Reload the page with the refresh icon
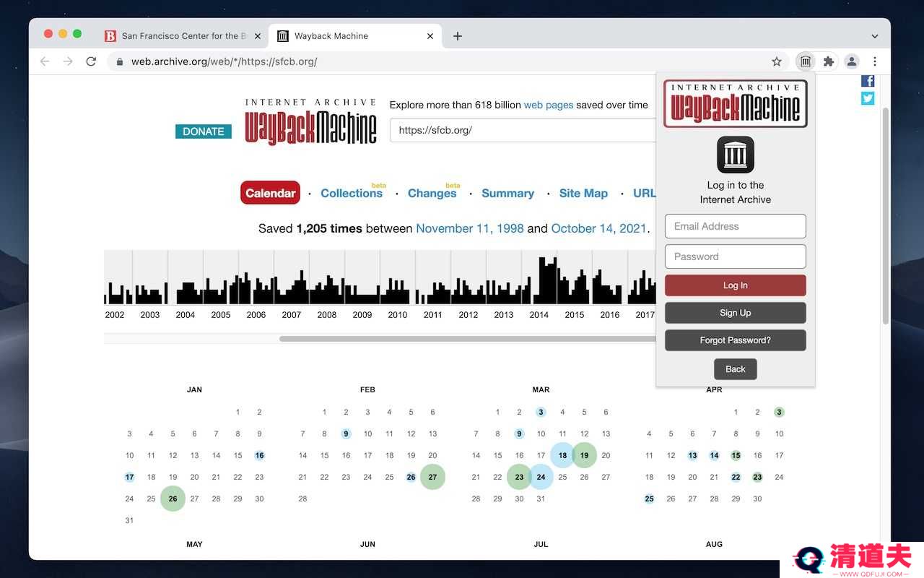The width and height of the screenshot is (924, 578). point(91,61)
